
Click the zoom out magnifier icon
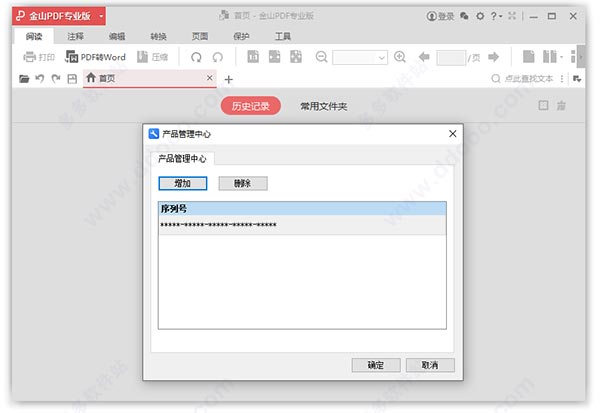(321, 57)
